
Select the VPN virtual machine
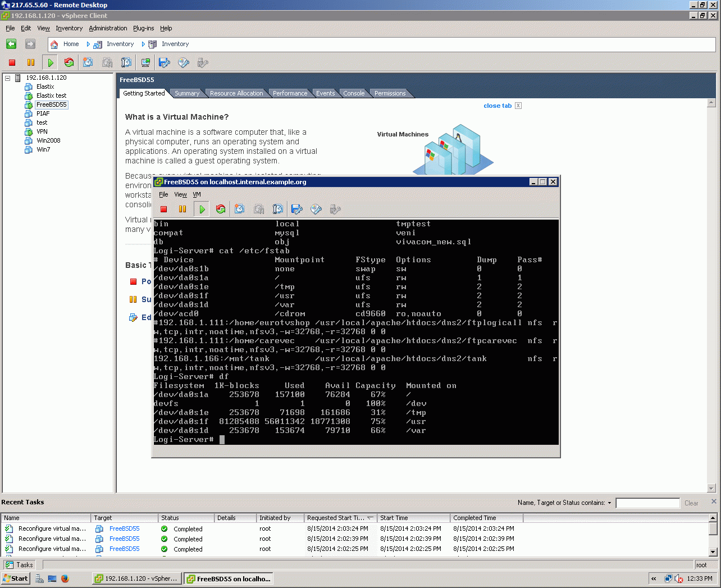tap(42, 132)
